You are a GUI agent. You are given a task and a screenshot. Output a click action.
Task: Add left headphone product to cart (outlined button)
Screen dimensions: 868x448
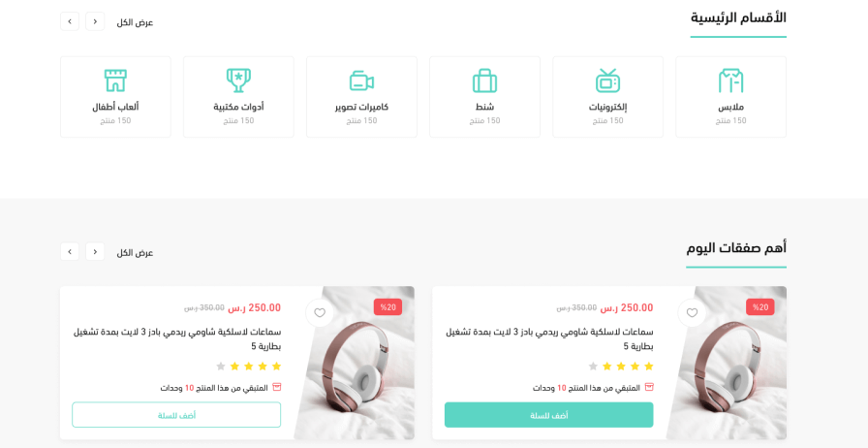(176, 415)
